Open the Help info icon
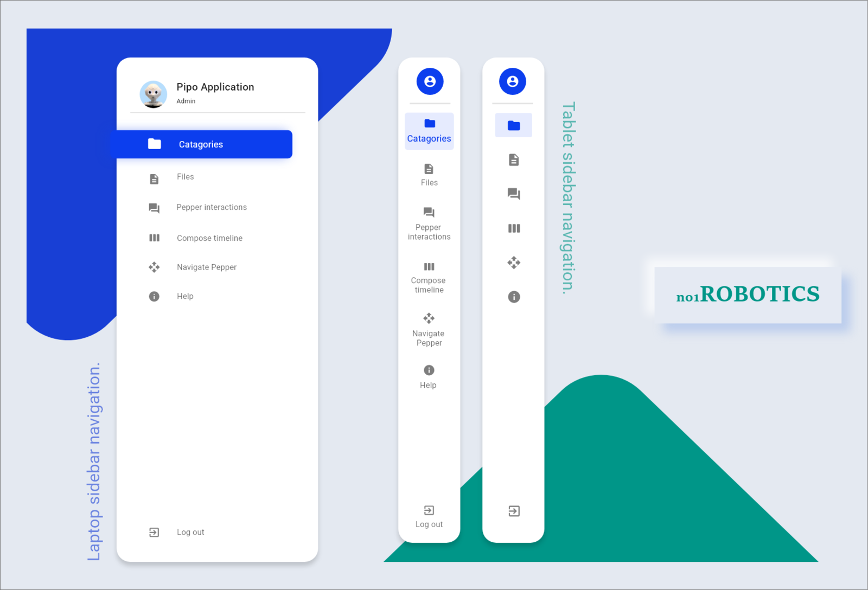The width and height of the screenshot is (868, 590). point(154,296)
